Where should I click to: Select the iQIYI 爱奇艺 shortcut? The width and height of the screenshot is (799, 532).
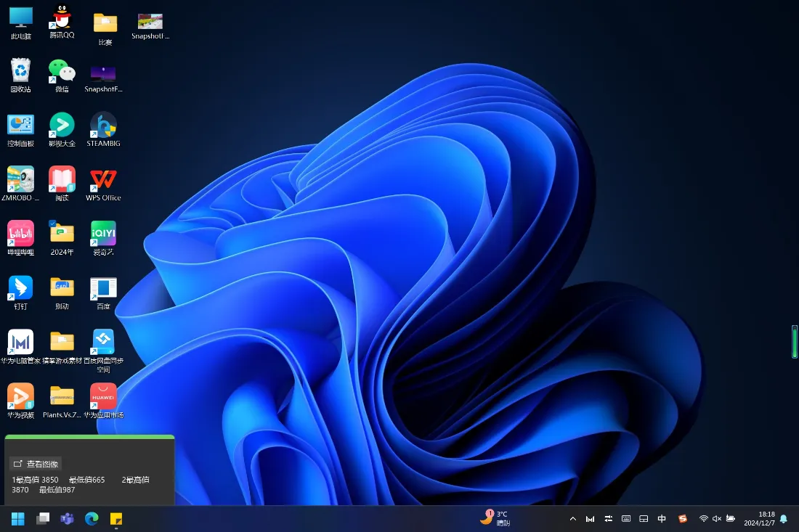(103, 238)
